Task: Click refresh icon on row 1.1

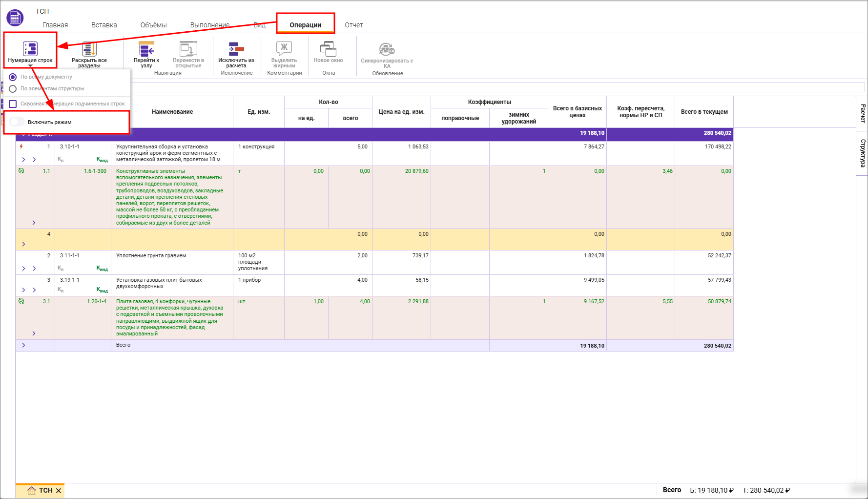Action: pyautogui.click(x=21, y=171)
